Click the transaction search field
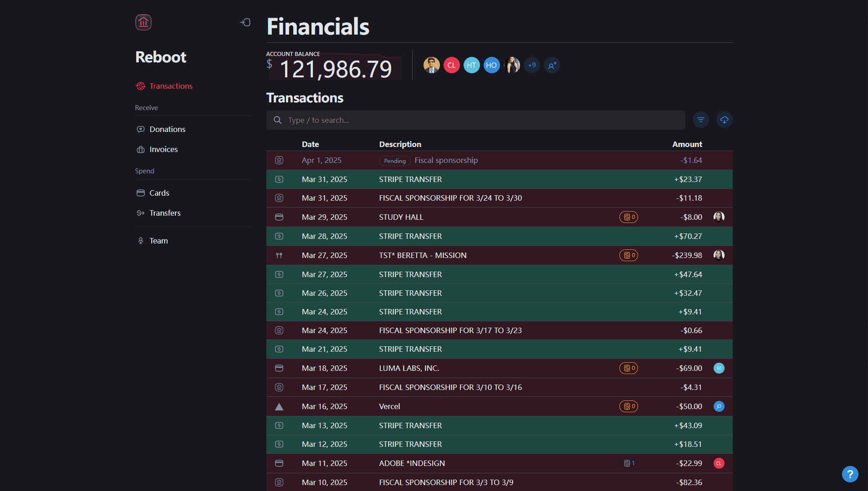Viewport: 868px width, 491px height. click(476, 120)
